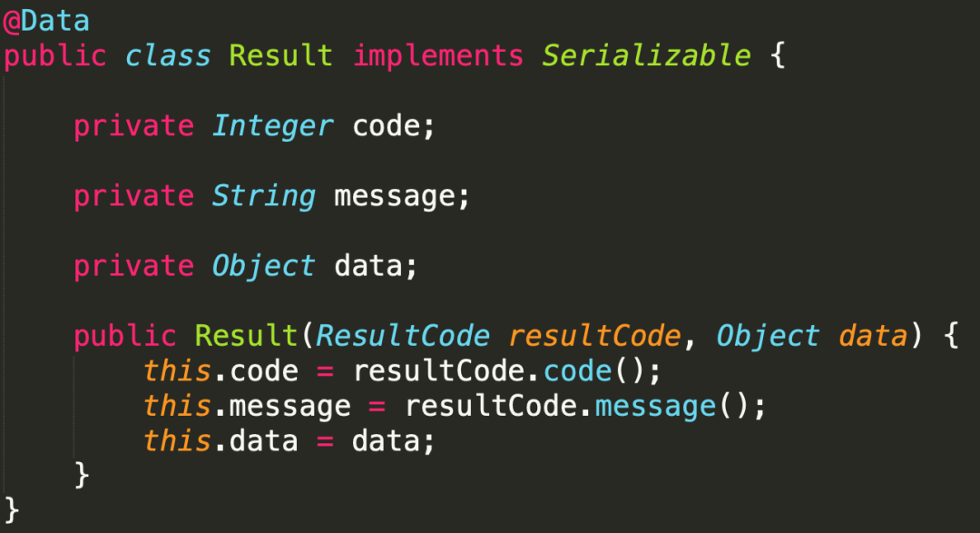Place cursor on implements keyword
980x533 pixels.
(x=438, y=55)
